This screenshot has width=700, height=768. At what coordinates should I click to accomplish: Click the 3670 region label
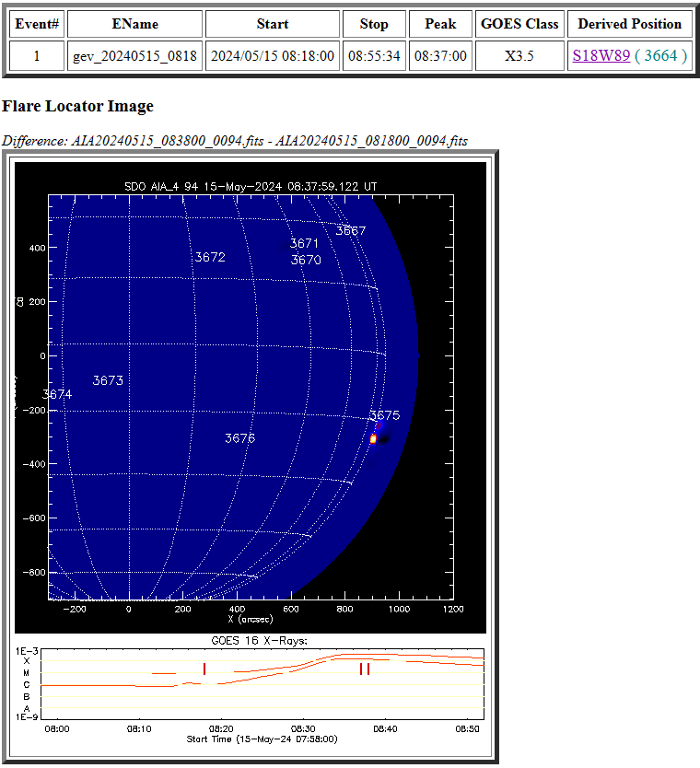[306, 260]
